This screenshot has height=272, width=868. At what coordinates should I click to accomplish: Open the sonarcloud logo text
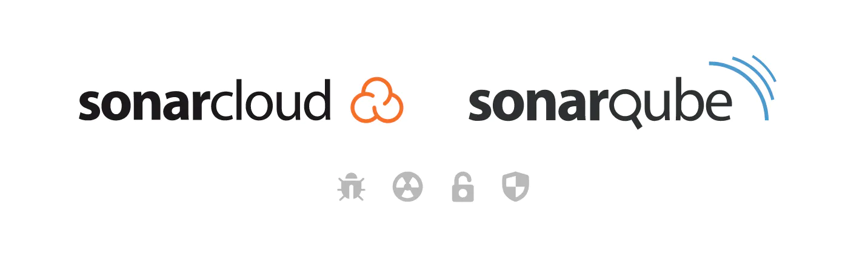point(205,100)
